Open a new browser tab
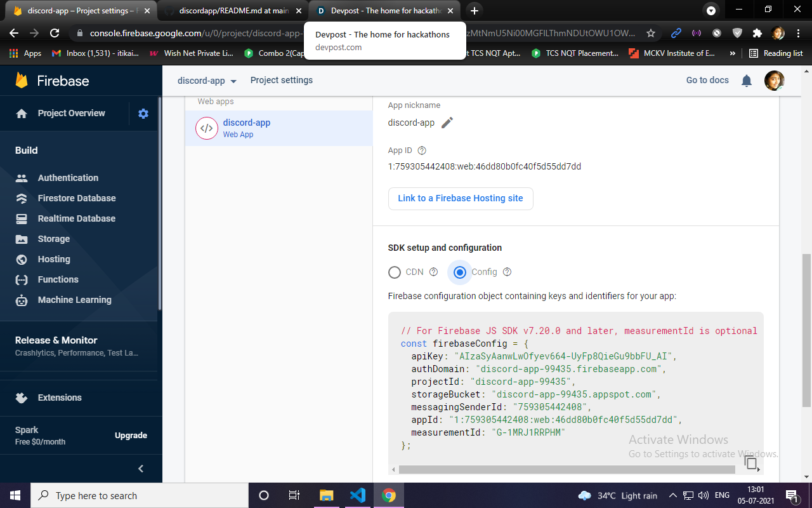This screenshot has height=508, width=812. click(x=475, y=10)
